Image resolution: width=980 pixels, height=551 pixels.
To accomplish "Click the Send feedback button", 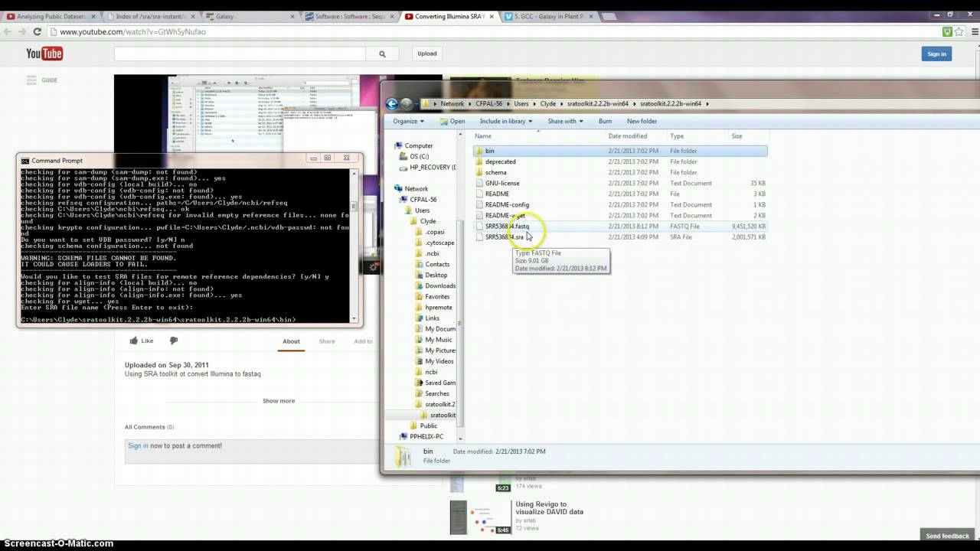I will coord(948,536).
